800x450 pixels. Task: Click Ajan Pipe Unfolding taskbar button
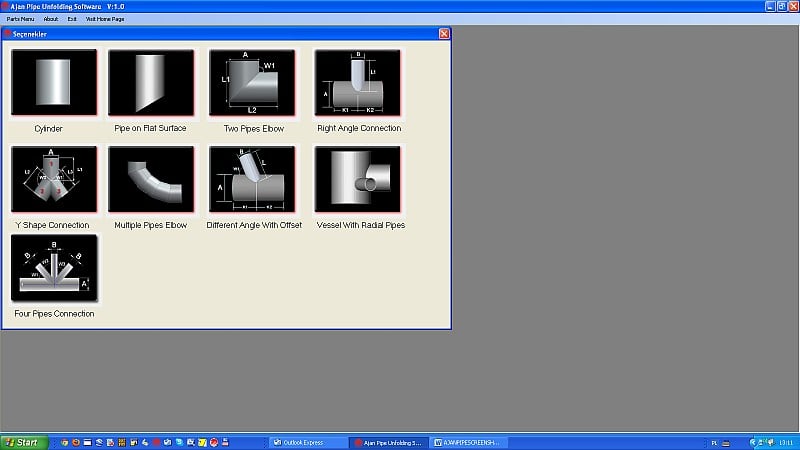click(x=389, y=442)
